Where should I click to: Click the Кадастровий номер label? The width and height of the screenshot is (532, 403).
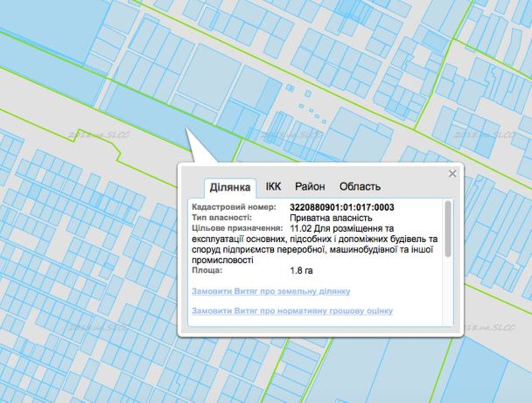(234, 207)
